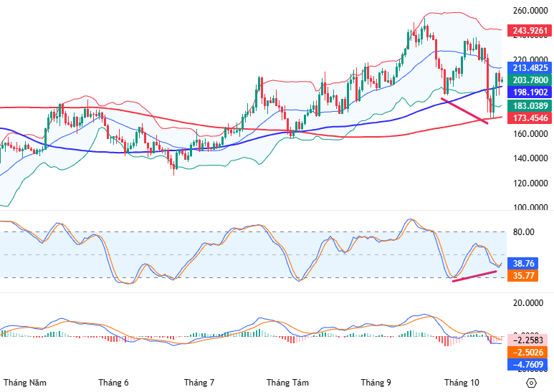Click the 80.00 stochastic scale level
The height and width of the screenshot is (392, 554).
[x=523, y=232]
